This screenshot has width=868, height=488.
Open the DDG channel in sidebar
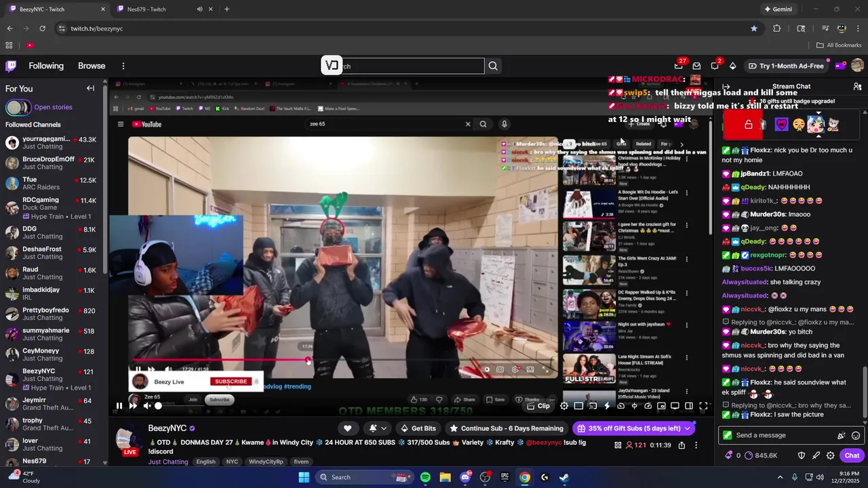(x=52, y=232)
